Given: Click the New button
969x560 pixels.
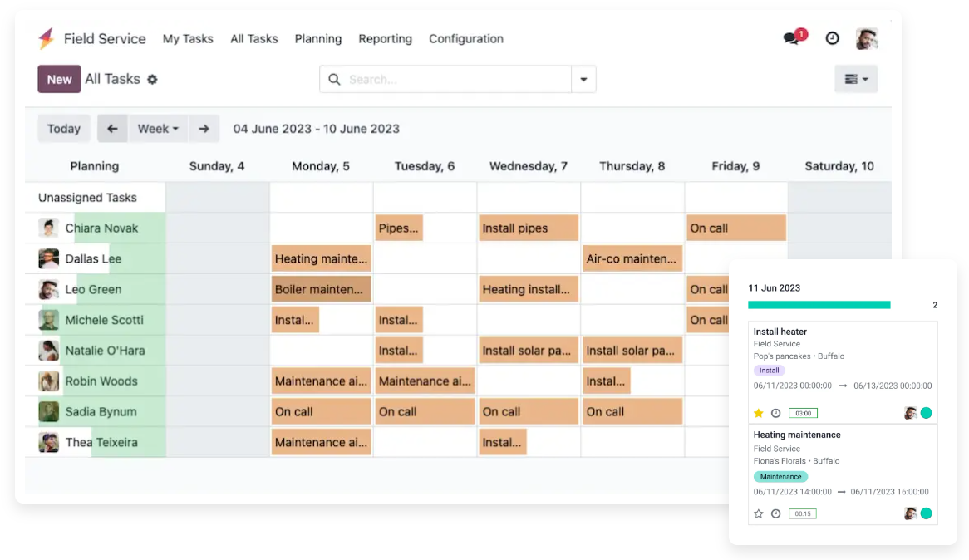Looking at the screenshot, I should [59, 79].
